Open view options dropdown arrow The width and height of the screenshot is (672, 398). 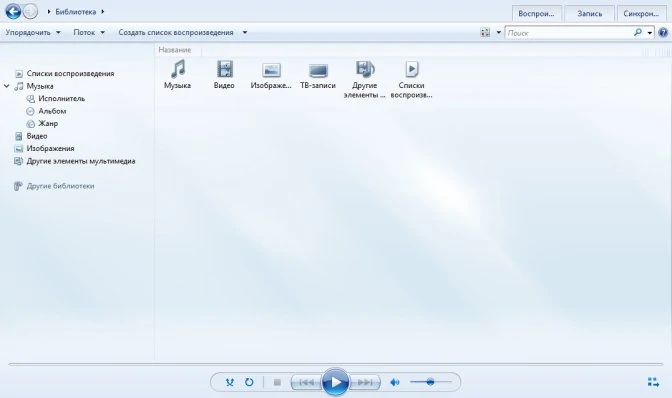[498, 33]
